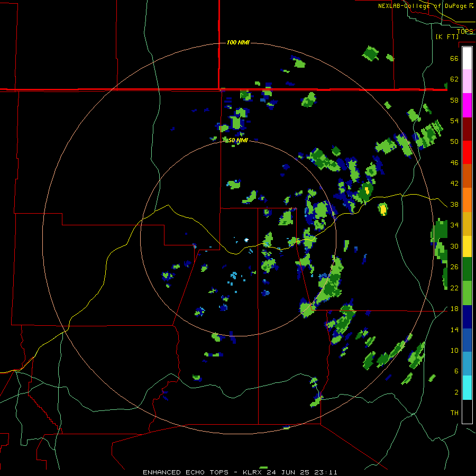
Task: Select the 30 legend value
Action: point(454,246)
